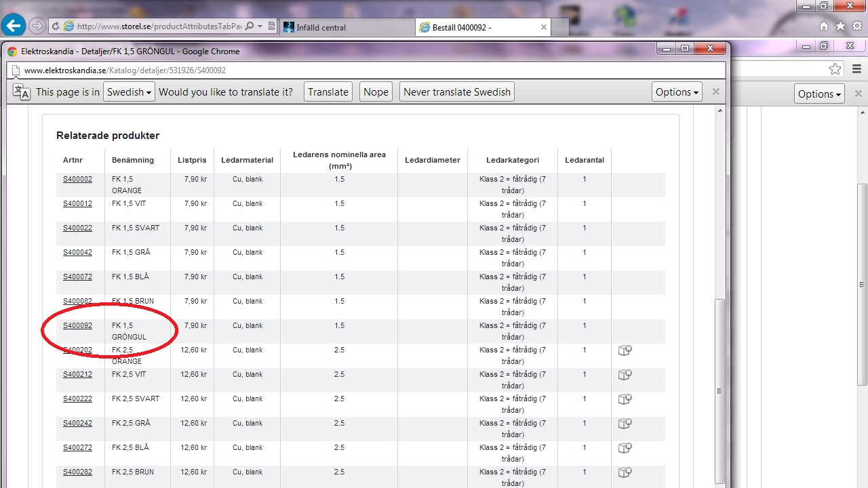Click the IE forward arrow button
The height and width of the screenshot is (488, 868).
tap(37, 26)
